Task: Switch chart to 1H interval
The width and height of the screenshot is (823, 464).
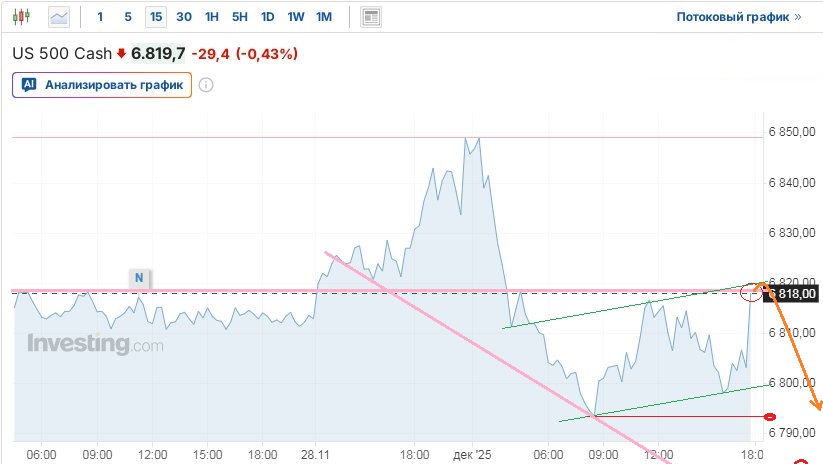Action: (212, 17)
